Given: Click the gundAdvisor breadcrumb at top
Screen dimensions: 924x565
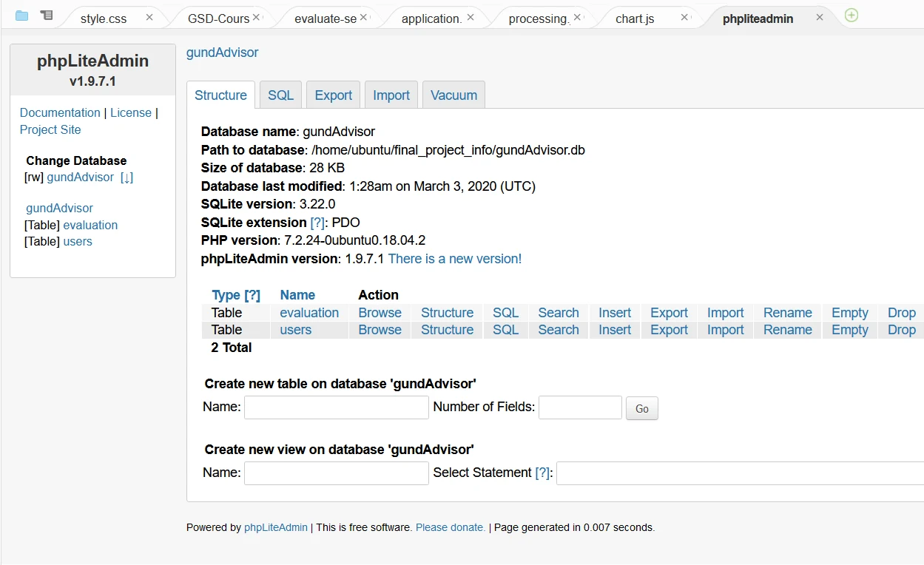Looking at the screenshot, I should tap(223, 53).
